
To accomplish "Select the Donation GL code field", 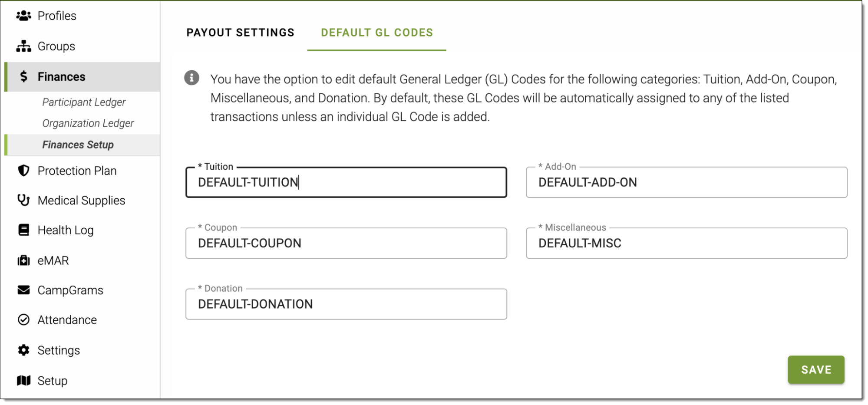I will [346, 304].
